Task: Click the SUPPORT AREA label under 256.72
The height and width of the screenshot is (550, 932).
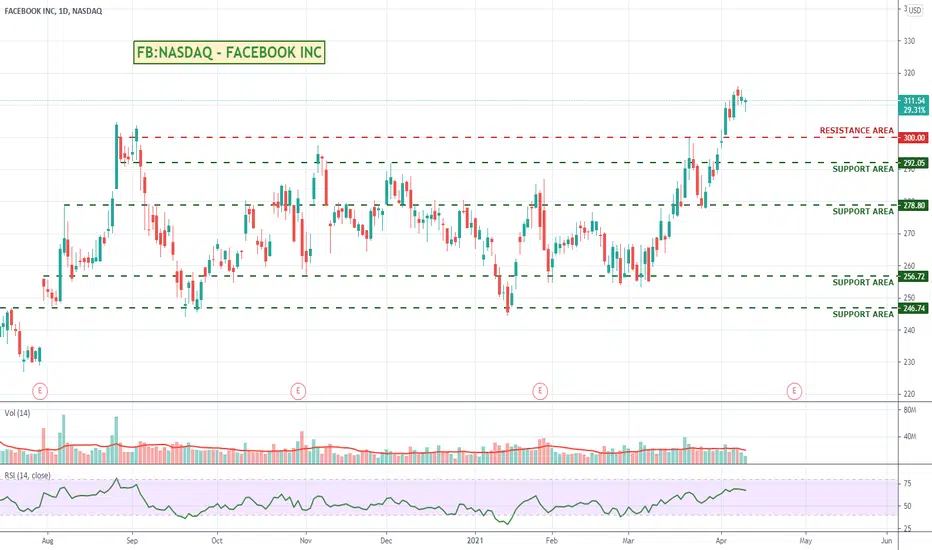Action: coord(863,282)
